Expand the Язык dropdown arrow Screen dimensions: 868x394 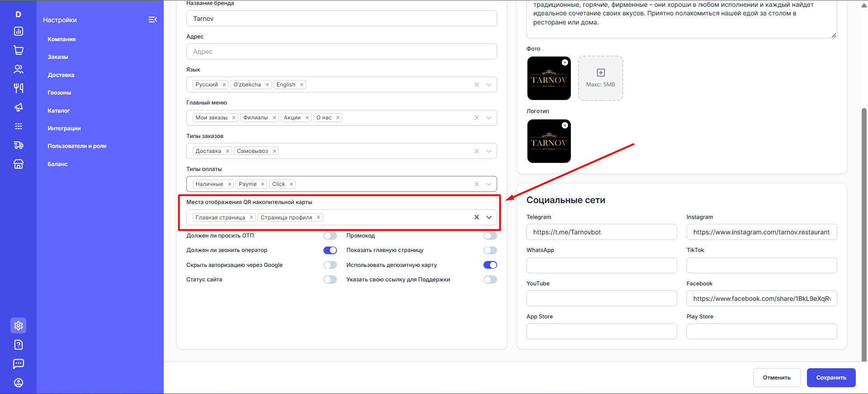489,85
